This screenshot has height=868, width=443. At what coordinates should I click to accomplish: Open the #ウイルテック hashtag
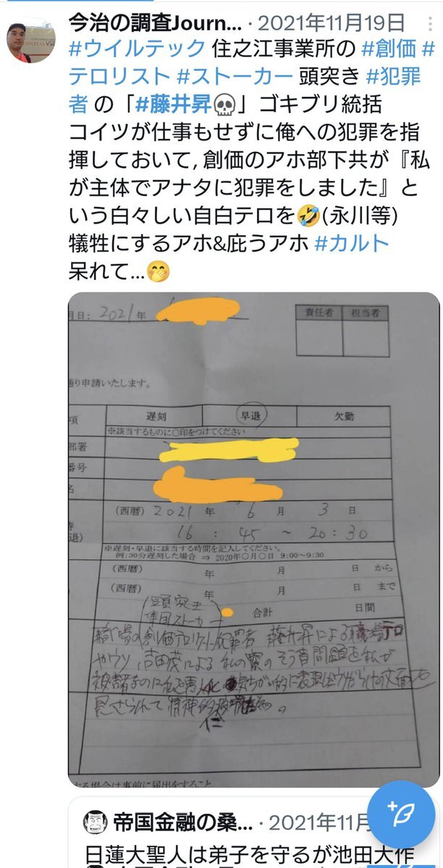pos(138,49)
